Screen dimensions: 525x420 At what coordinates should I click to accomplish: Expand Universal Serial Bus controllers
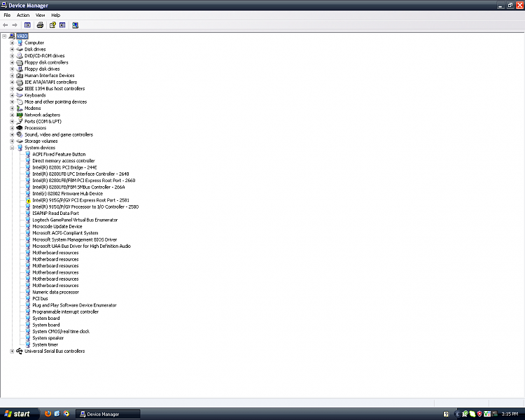[x=12, y=351]
